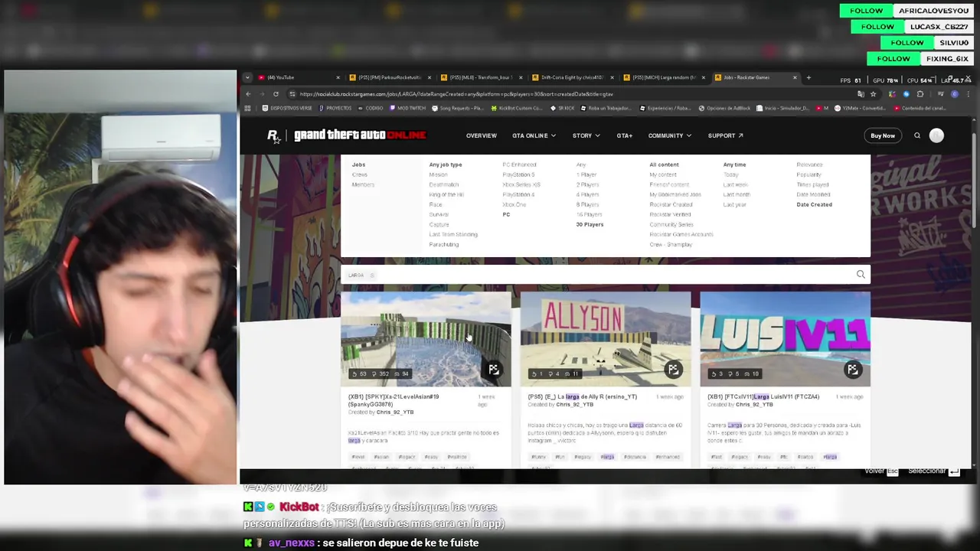Click the Rockstar Games logo
Viewport: 980px width, 551px height.
(x=273, y=135)
